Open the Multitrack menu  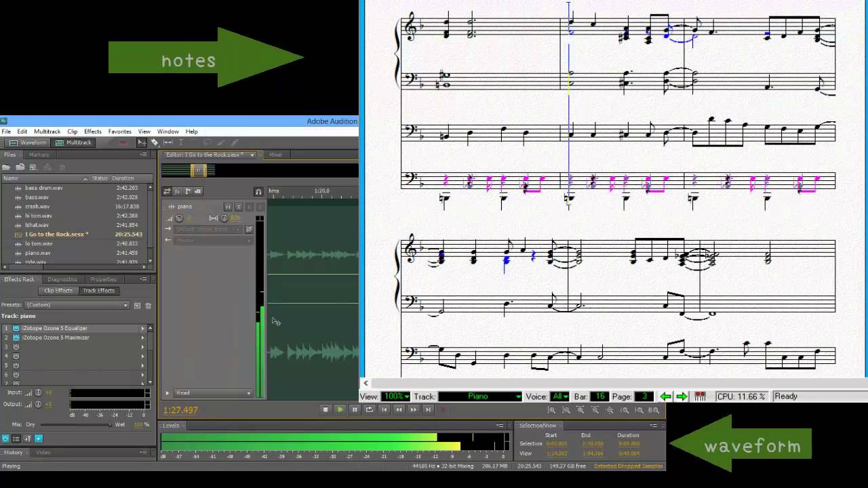47,131
